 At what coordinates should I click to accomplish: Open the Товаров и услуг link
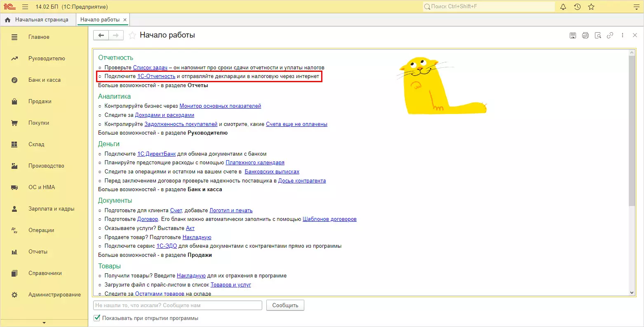(230, 285)
